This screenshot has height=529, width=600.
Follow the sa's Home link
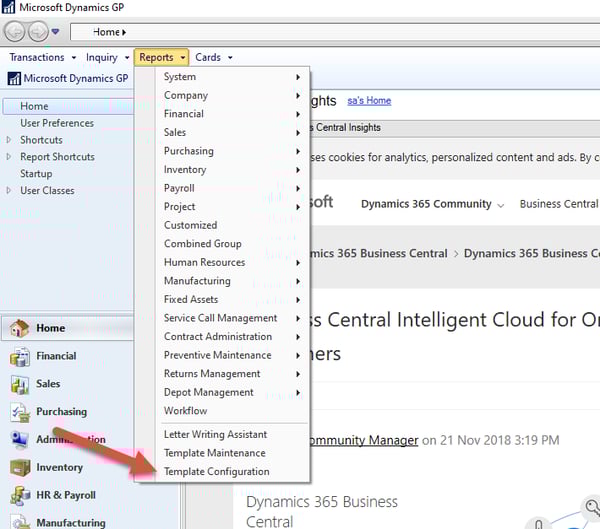pos(369,101)
